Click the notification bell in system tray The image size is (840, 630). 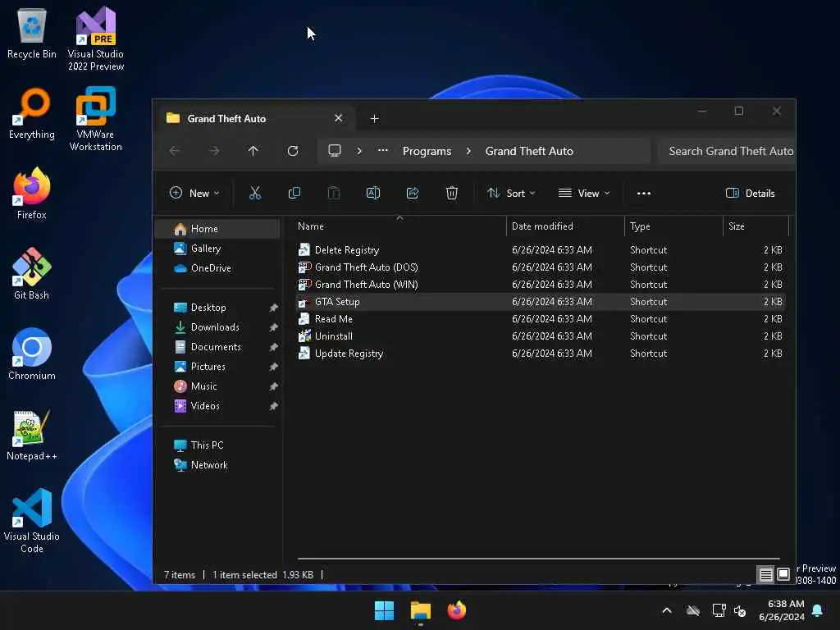click(818, 610)
